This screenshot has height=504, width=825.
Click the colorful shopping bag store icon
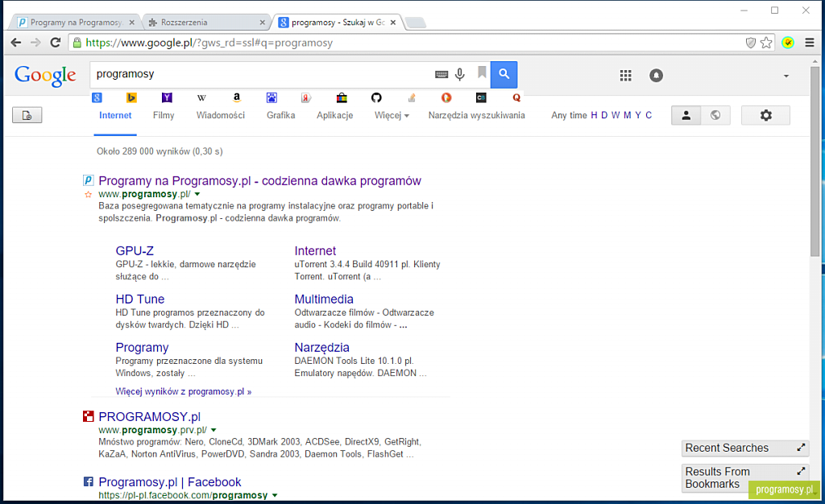(x=342, y=97)
